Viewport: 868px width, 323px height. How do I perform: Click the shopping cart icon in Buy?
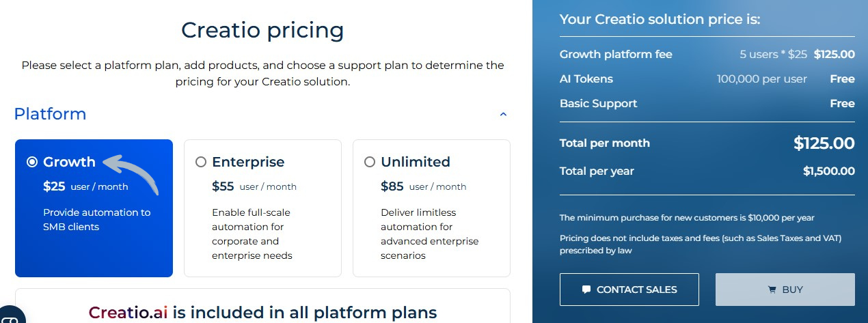[772, 290]
